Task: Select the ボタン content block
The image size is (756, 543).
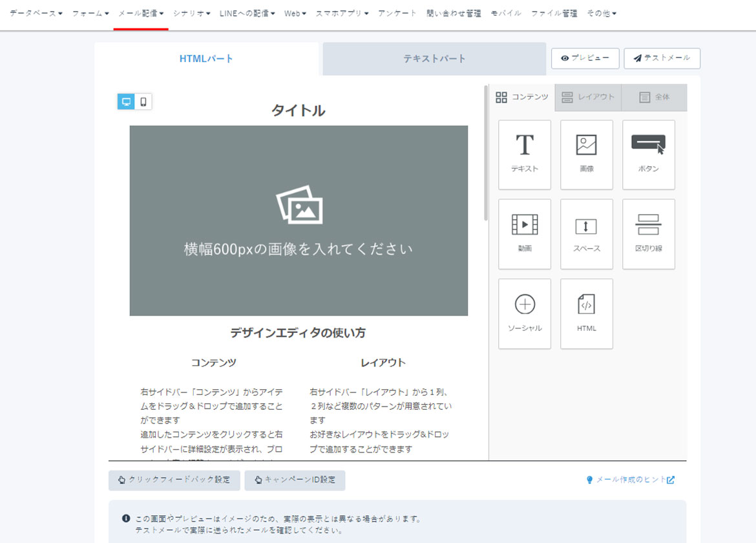Action: (x=649, y=154)
